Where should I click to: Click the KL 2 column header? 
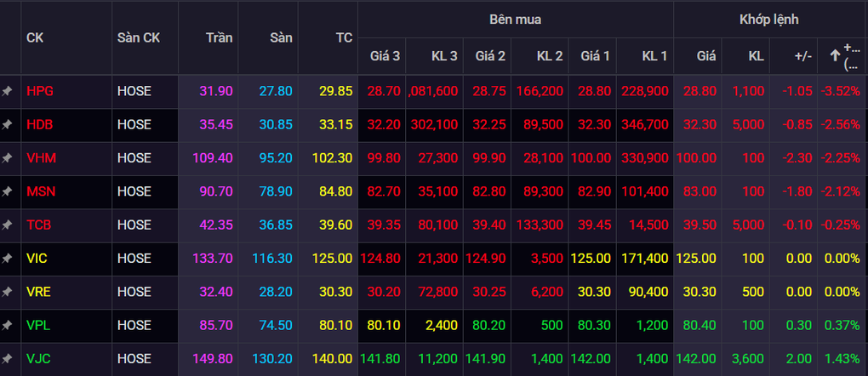pos(550,56)
